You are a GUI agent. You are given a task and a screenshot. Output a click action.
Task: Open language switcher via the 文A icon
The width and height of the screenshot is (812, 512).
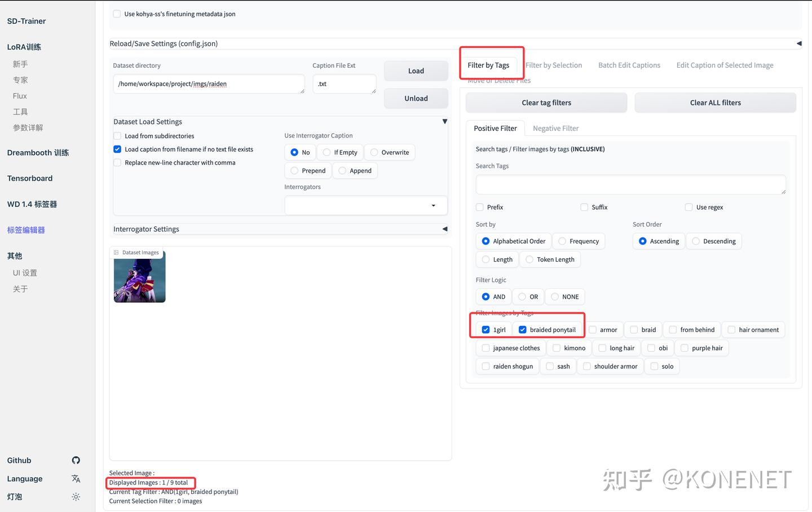[76, 478]
